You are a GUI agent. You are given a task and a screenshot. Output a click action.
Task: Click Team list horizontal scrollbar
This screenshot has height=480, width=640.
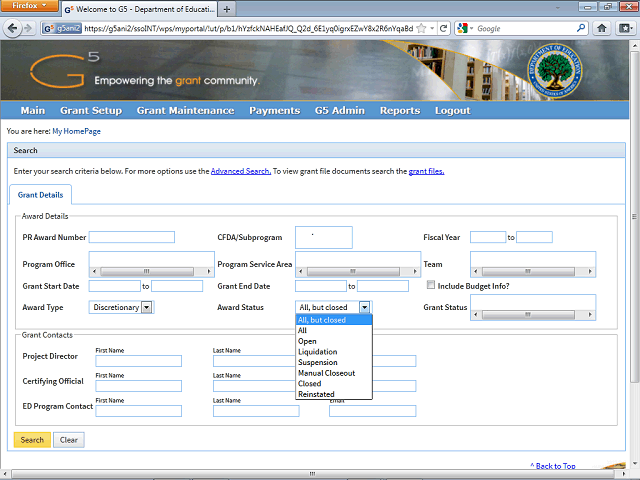[x=533, y=271]
